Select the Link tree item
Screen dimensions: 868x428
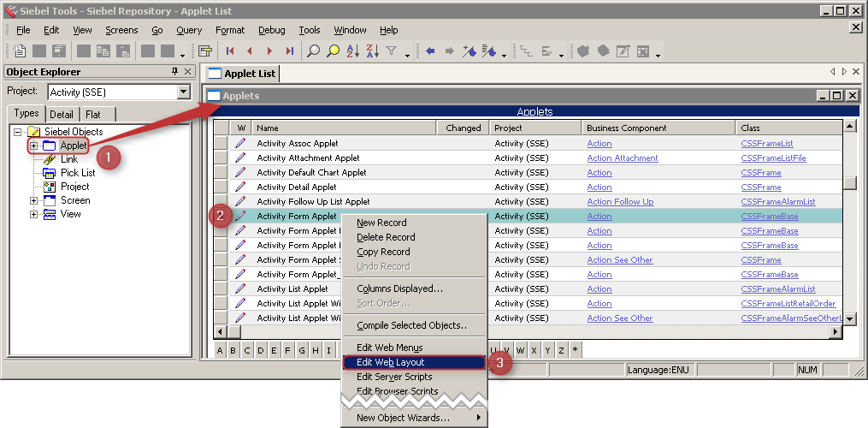(x=69, y=159)
